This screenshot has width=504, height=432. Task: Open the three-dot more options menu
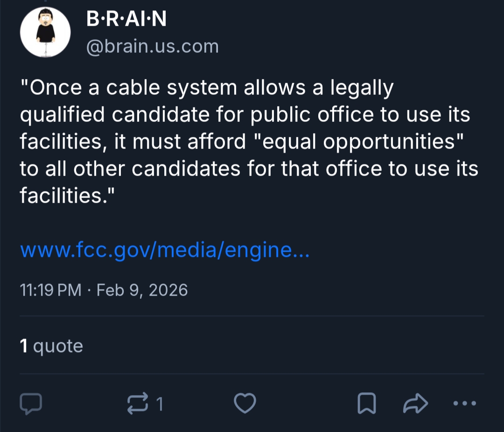(x=465, y=404)
